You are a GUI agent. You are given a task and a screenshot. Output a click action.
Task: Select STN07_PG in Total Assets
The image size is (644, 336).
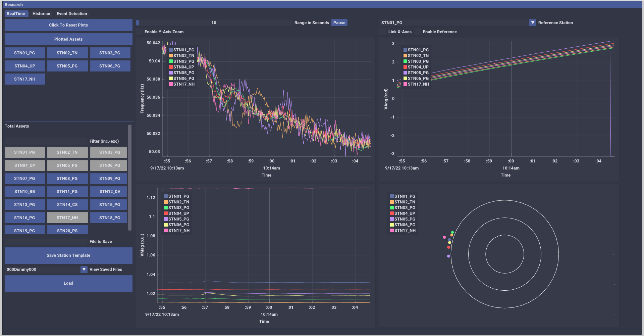tap(25, 178)
